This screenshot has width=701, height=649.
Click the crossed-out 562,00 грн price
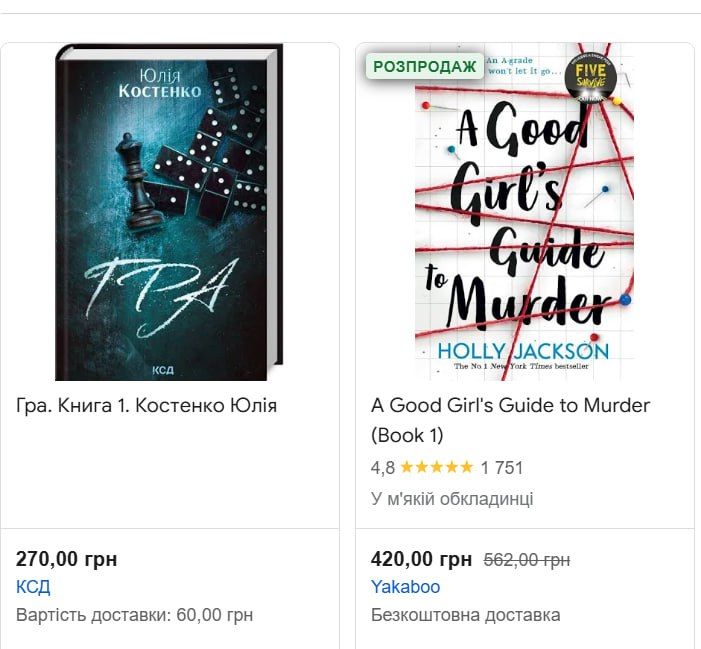coord(527,559)
